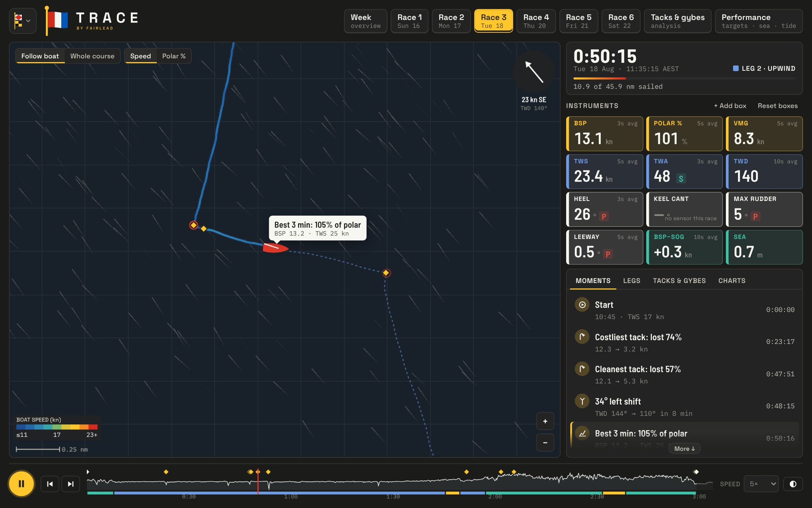Screen dimensions: 812x508
Task: Expand more moments with More button
Action: click(x=684, y=449)
